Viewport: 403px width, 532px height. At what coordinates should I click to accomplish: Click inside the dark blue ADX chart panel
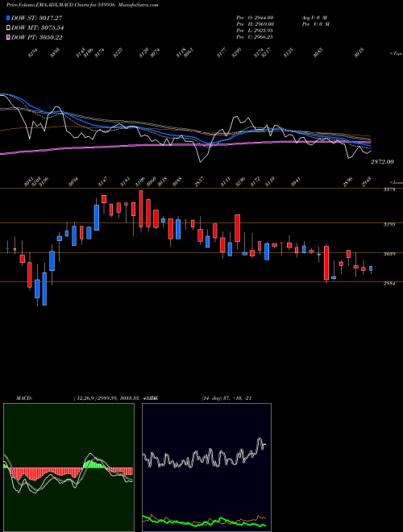(206, 468)
